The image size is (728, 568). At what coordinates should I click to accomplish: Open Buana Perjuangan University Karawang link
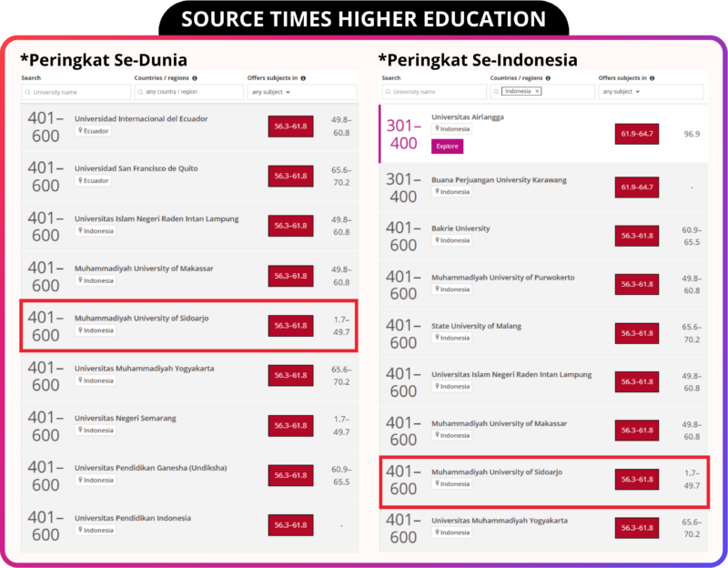click(499, 180)
